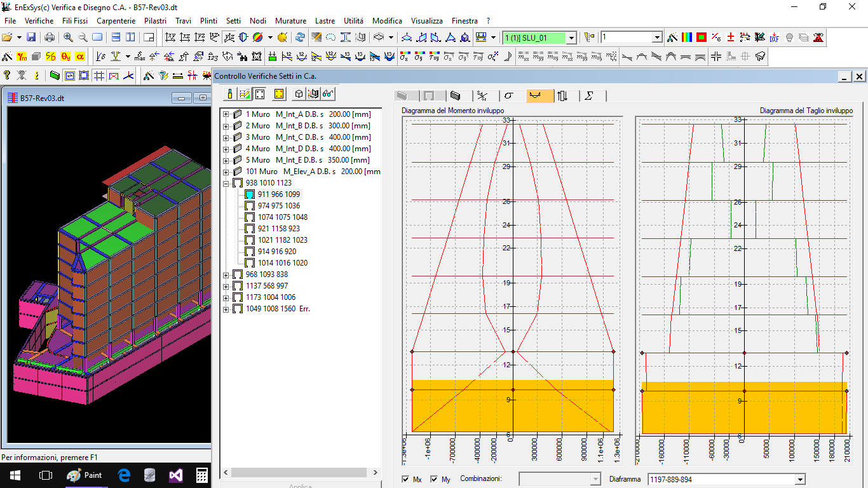The height and width of the screenshot is (488, 868).
Task: Open the Fili Fissi menu
Action: [x=75, y=21]
